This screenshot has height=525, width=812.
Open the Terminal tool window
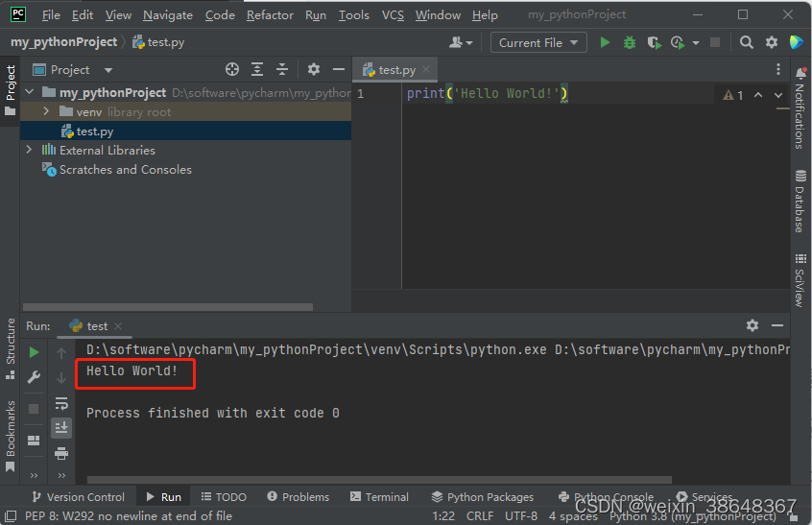point(379,497)
